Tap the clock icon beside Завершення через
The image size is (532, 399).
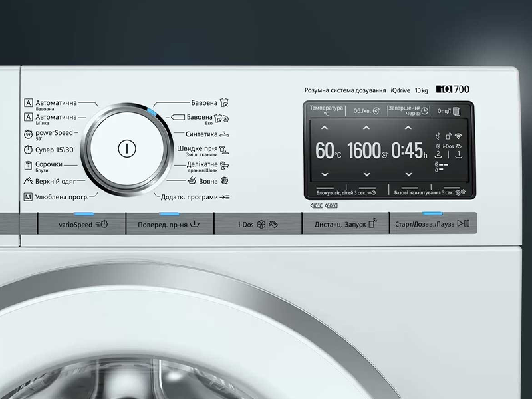(x=425, y=110)
